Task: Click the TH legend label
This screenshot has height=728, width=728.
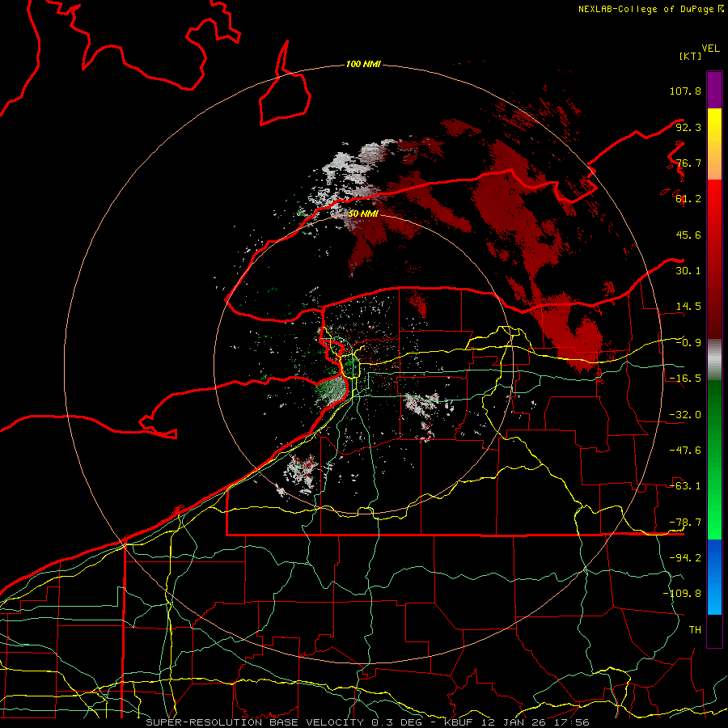Action: pyautogui.click(x=695, y=630)
